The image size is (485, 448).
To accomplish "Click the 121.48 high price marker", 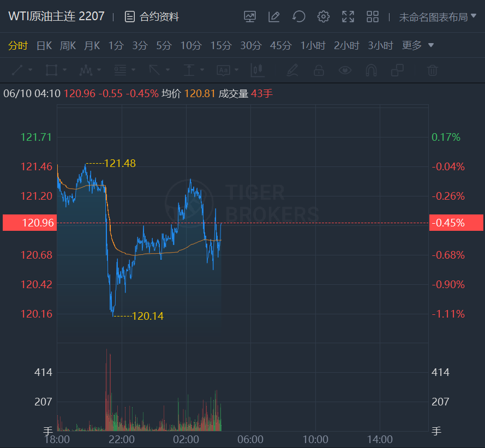I will (x=119, y=163).
